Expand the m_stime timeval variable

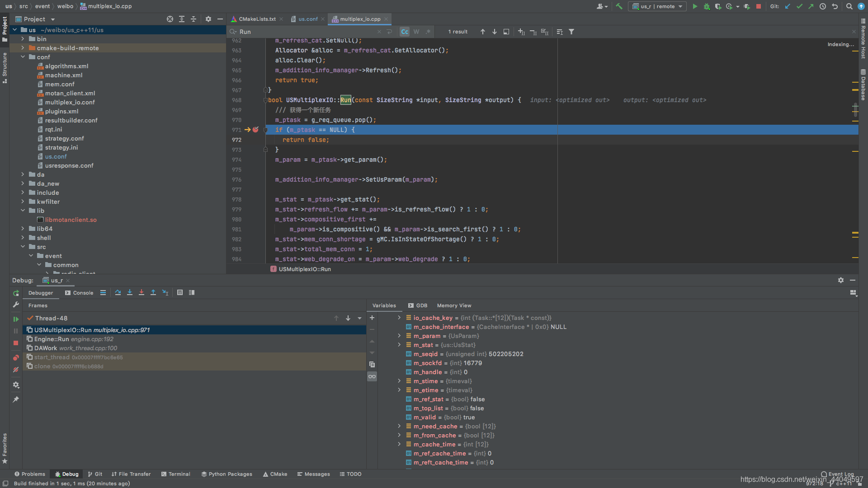pos(399,381)
